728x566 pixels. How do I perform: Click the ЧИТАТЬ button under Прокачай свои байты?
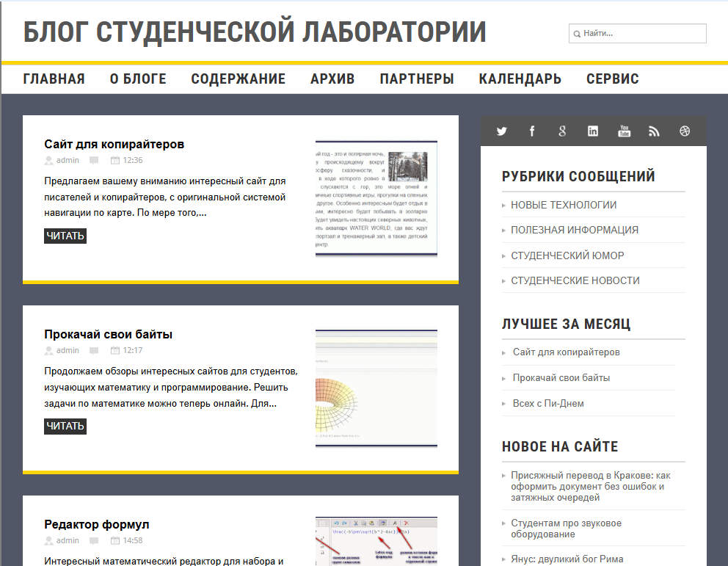click(65, 426)
